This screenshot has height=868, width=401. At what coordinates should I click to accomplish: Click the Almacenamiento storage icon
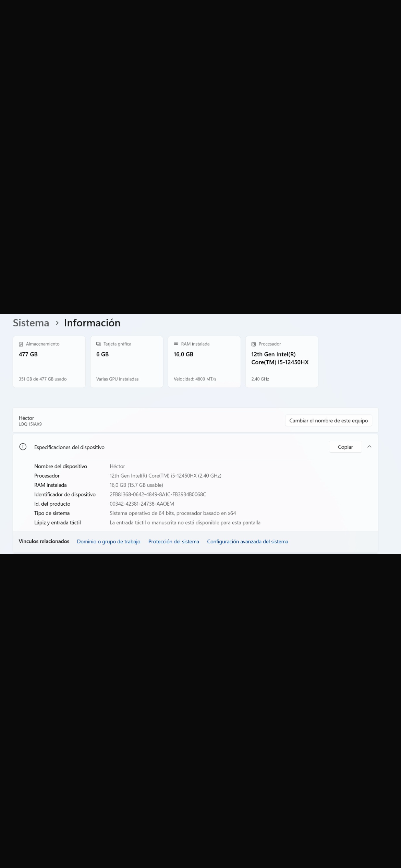tap(21, 344)
